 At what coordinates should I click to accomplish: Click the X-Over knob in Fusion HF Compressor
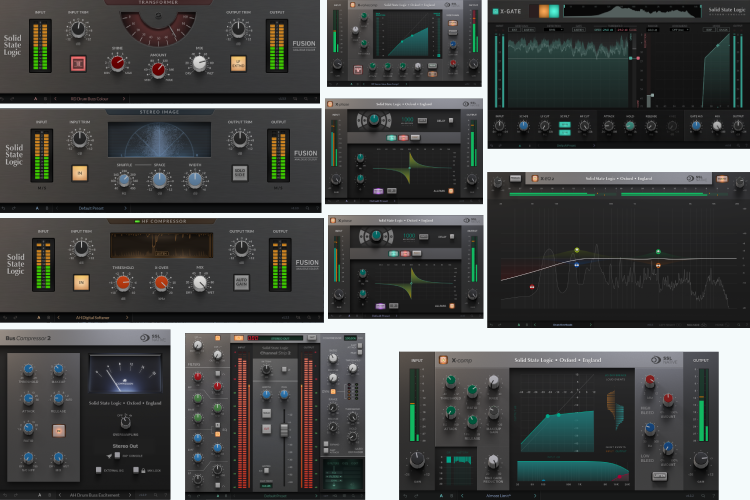click(x=162, y=283)
